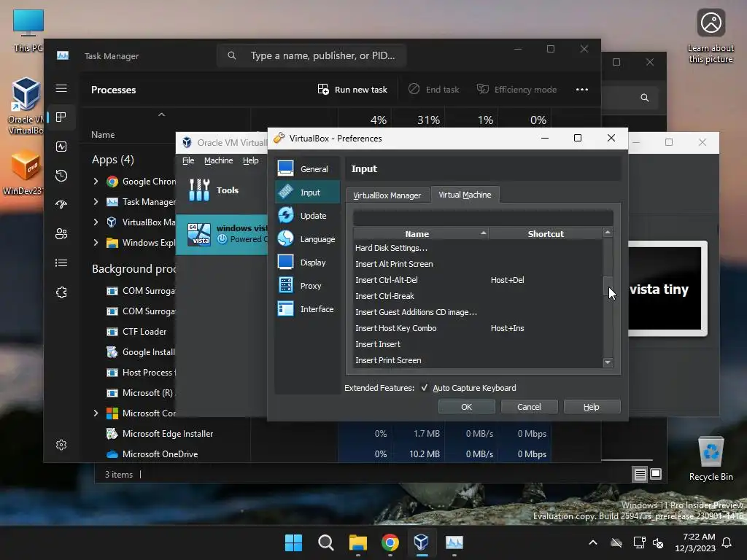Click Learn about this picture icon

(711, 36)
